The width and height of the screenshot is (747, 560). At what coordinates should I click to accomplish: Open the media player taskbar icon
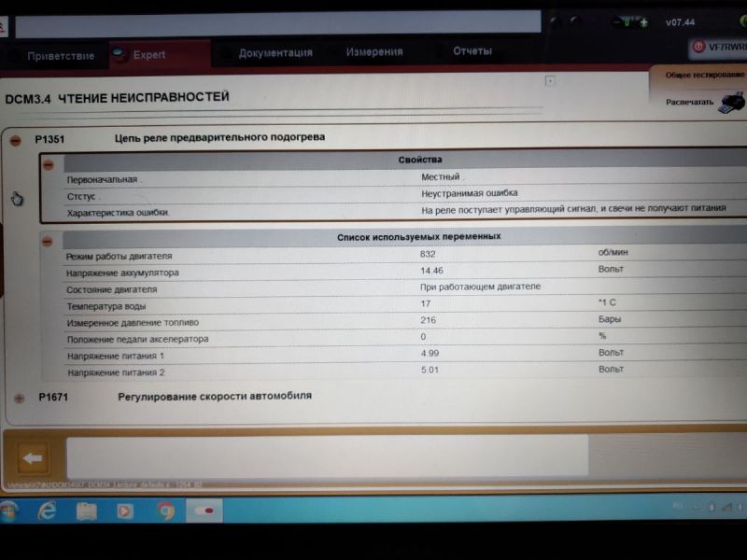(x=125, y=511)
